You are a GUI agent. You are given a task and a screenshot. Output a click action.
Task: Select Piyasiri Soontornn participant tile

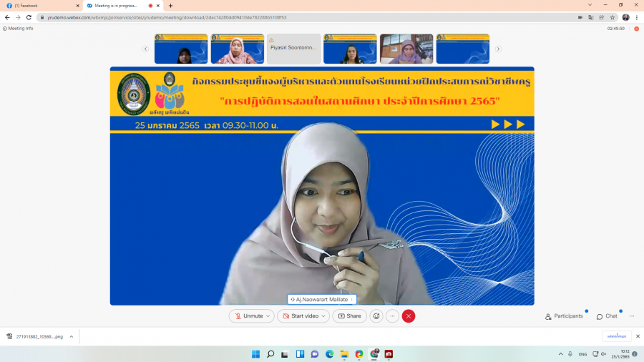[293, 49]
